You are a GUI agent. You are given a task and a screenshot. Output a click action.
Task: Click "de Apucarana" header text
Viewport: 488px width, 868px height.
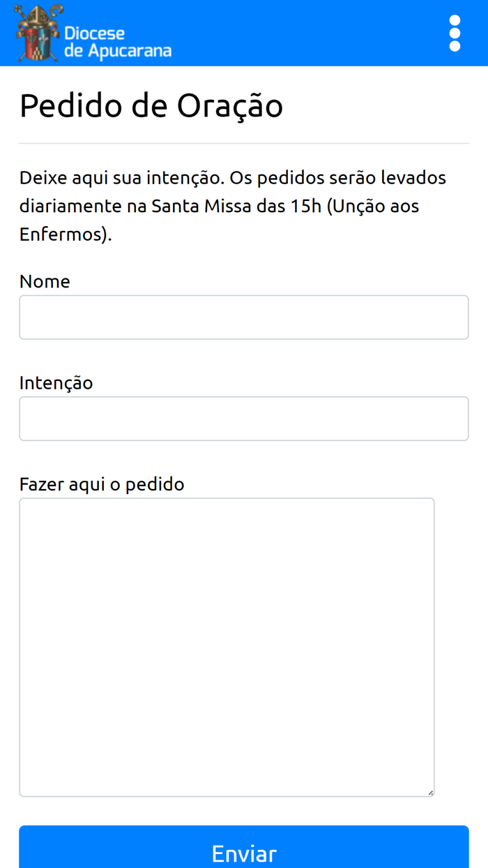tap(117, 51)
